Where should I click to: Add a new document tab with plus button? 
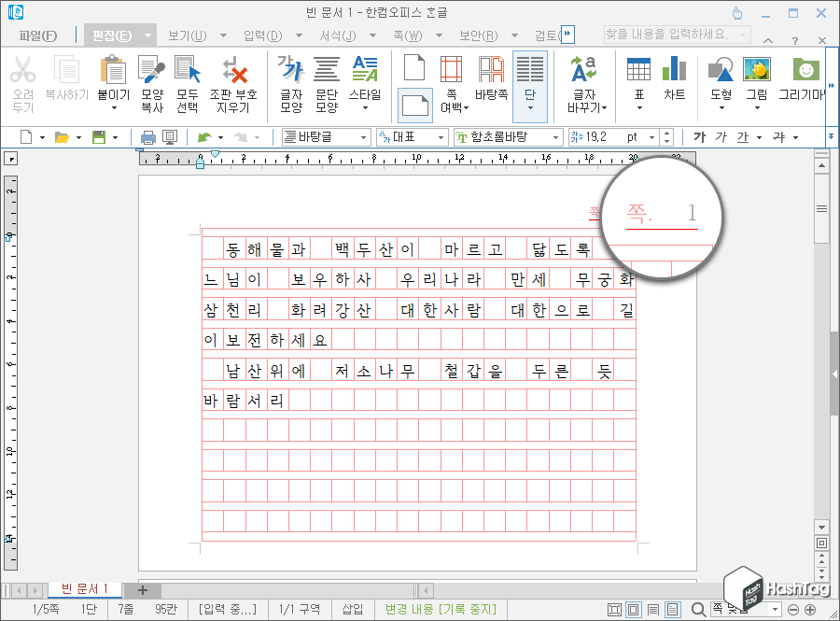pyautogui.click(x=143, y=590)
